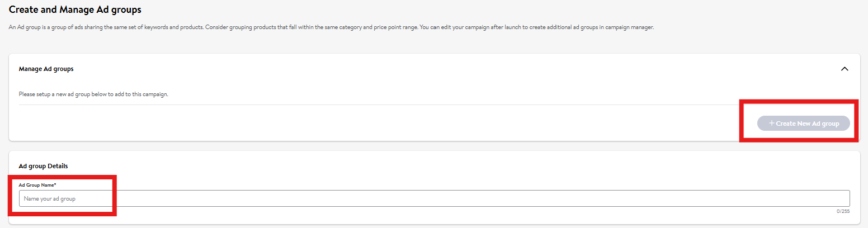
Task: Click the plus icon on Create New Ad group
Action: coord(772,123)
